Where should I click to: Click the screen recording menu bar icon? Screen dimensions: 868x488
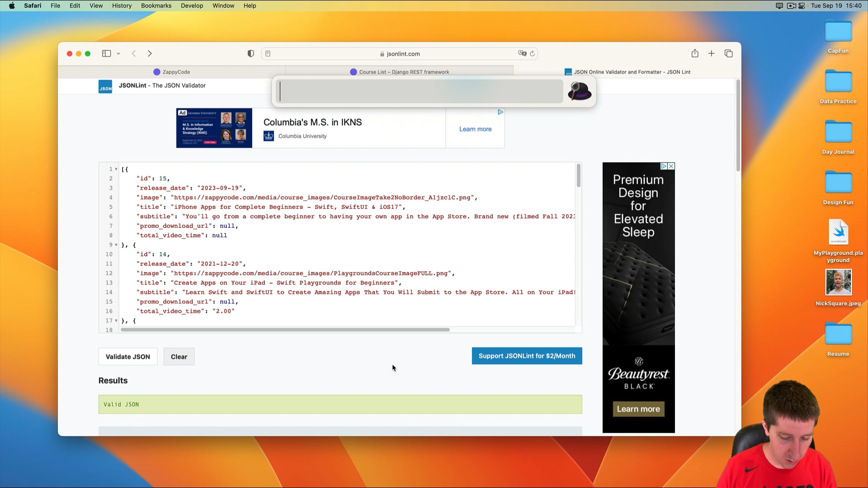(x=792, y=5)
